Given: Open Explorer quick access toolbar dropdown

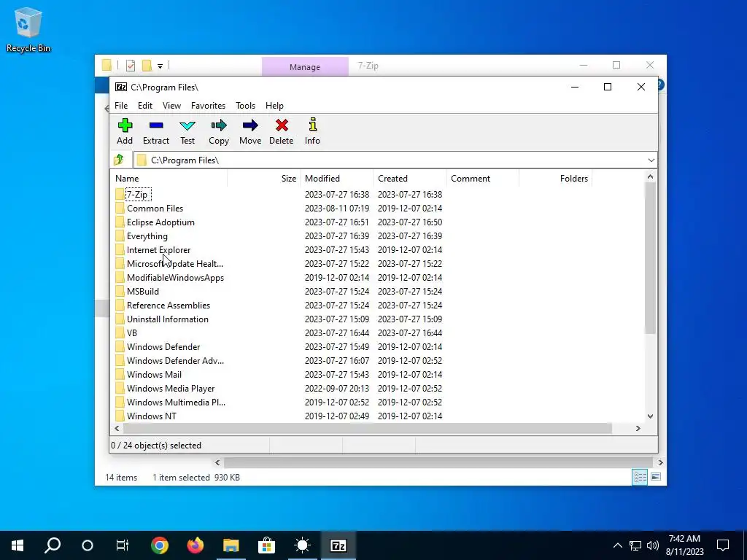Looking at the screenshot, I should point(160,66).
